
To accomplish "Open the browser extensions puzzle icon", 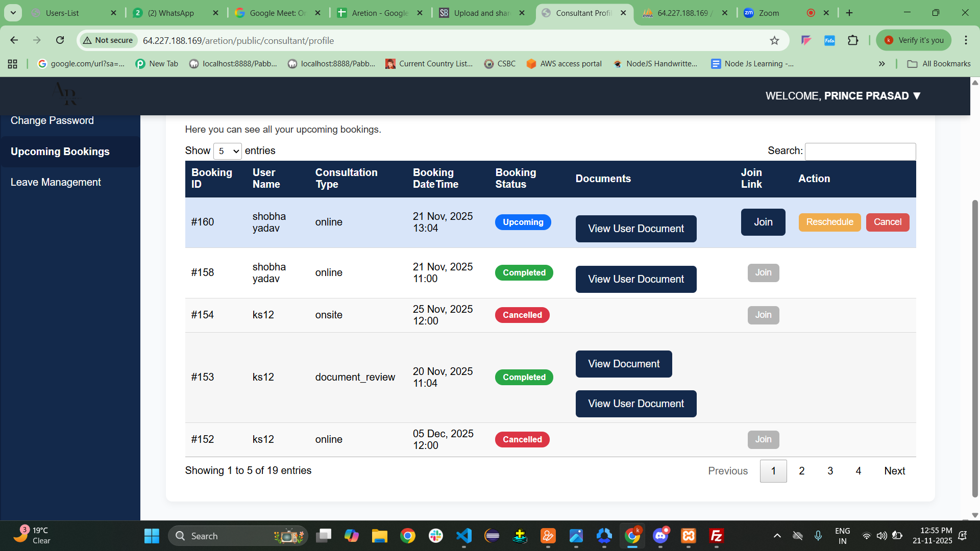I will [x=853, y=40].
